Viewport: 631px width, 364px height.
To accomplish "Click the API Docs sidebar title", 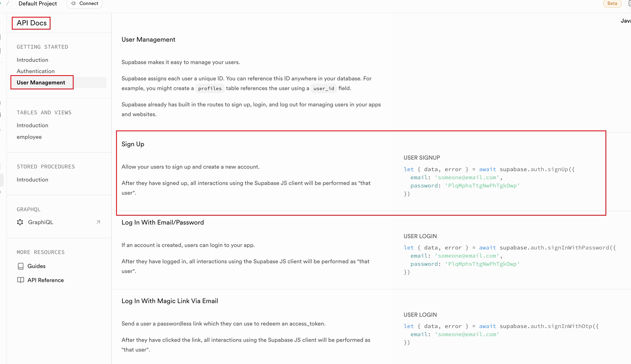I will coord(32,23).
